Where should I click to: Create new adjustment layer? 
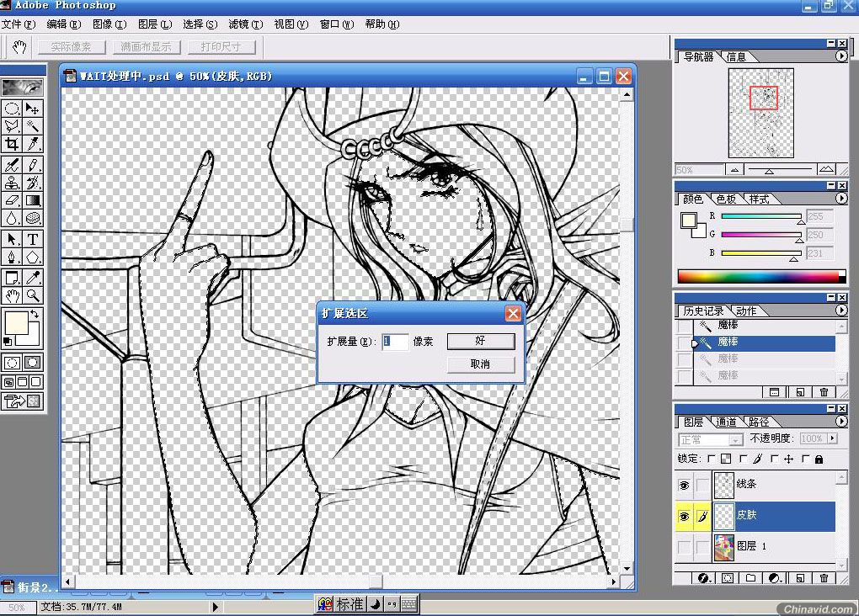click(775, 578)
